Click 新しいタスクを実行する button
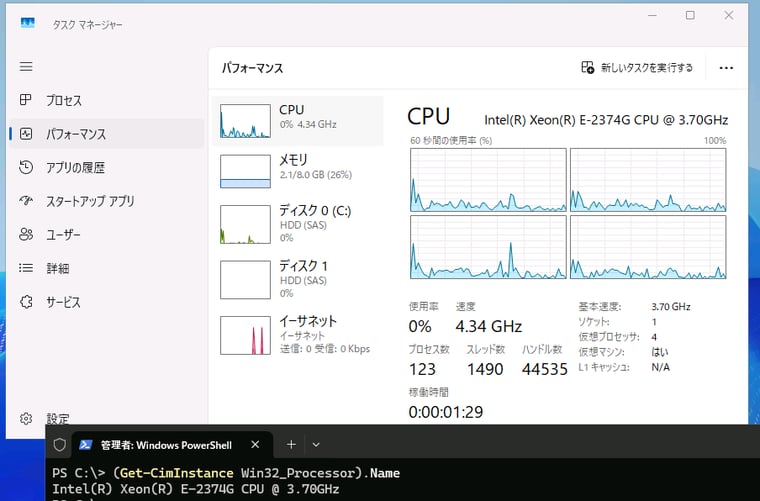The image size is (760, 501). coord(637,67)
